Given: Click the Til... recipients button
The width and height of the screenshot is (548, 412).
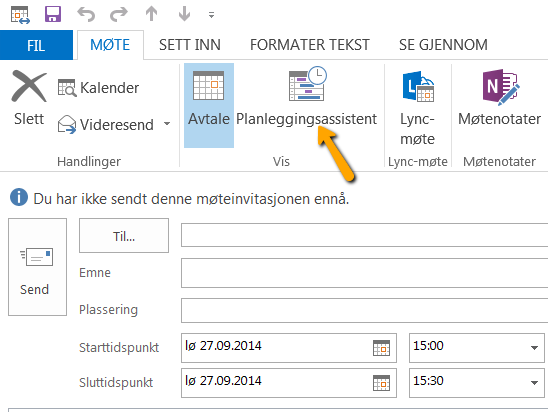Looking at the screenshot, I should click(124, 236).
